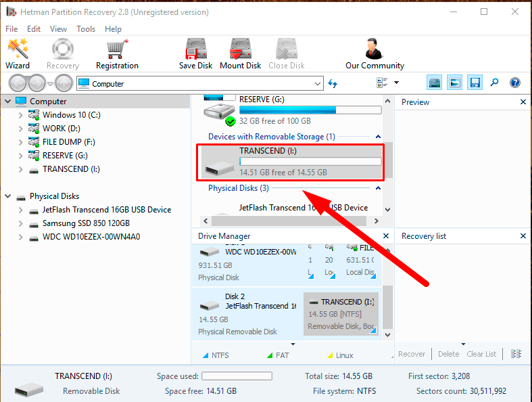Click the Mount Disk icon
This screenshot has width=532, height=402.
point(240,49)
